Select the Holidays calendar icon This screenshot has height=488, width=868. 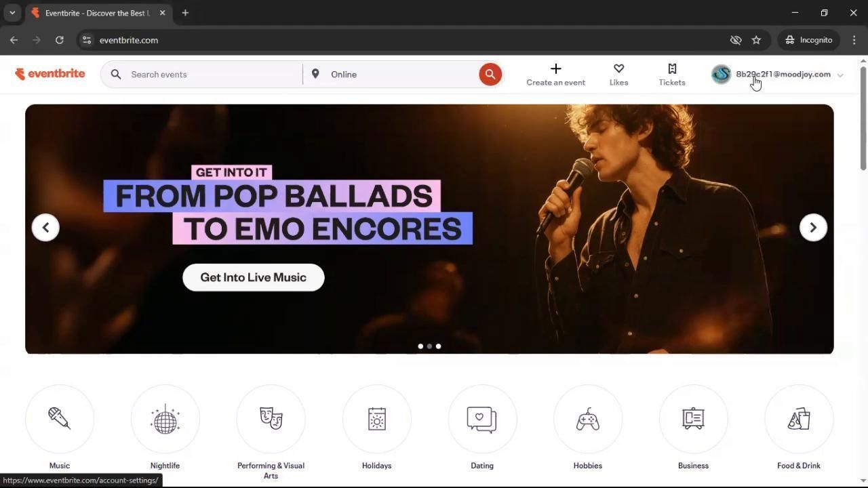[x=376, y=419]
